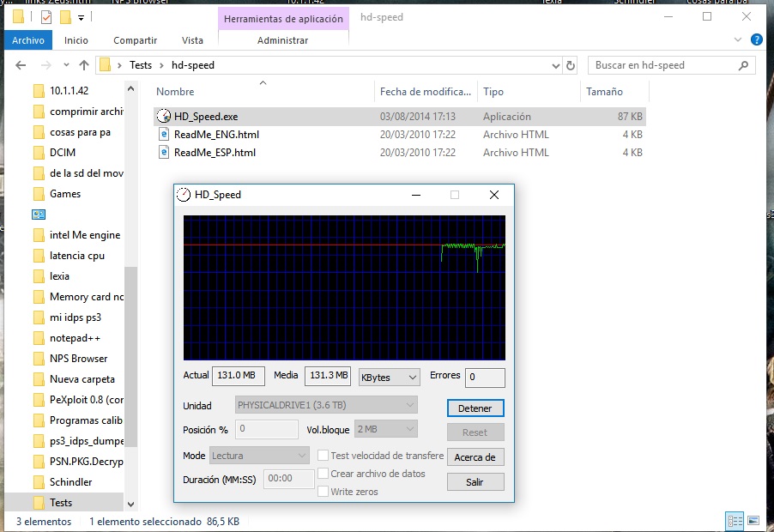Click the Duración 00:00 field
This screenshot has height=532, width=774.
(289, 479)
